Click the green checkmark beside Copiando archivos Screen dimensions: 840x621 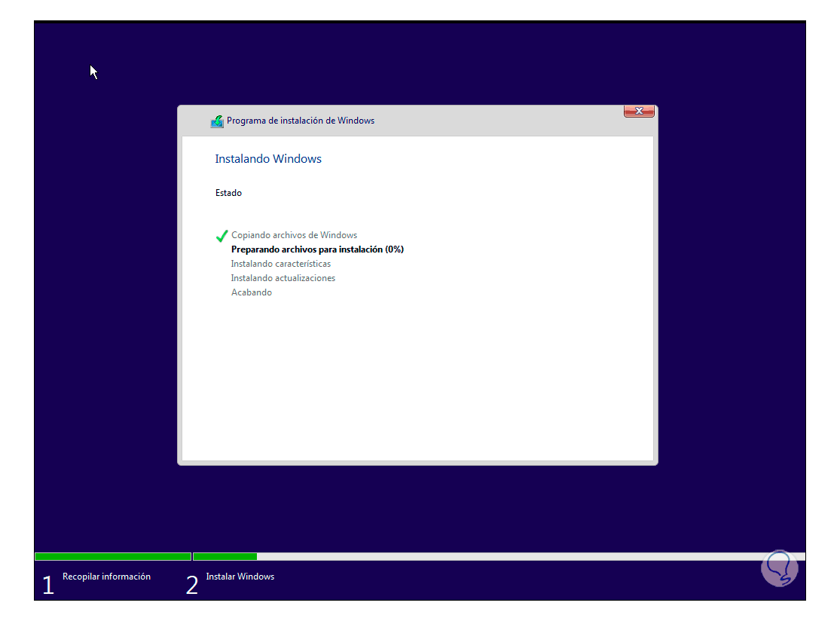[221, 236]
